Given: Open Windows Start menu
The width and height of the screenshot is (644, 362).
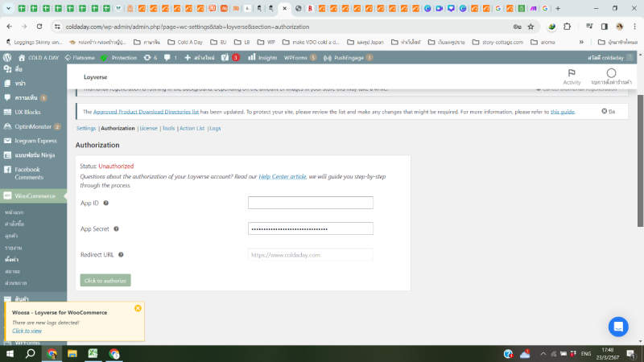Looking at the screenshot, I should click(x=10, y=353).
